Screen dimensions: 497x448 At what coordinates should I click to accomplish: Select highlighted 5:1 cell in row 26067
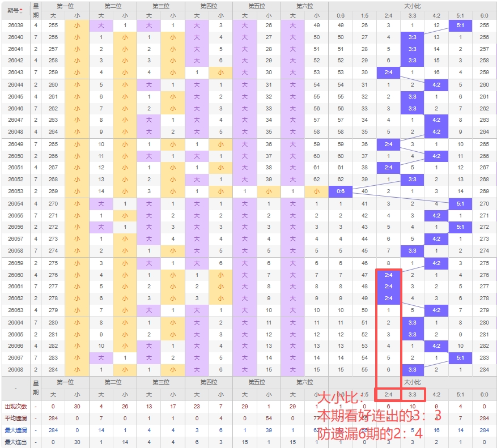tap(460, 358)
